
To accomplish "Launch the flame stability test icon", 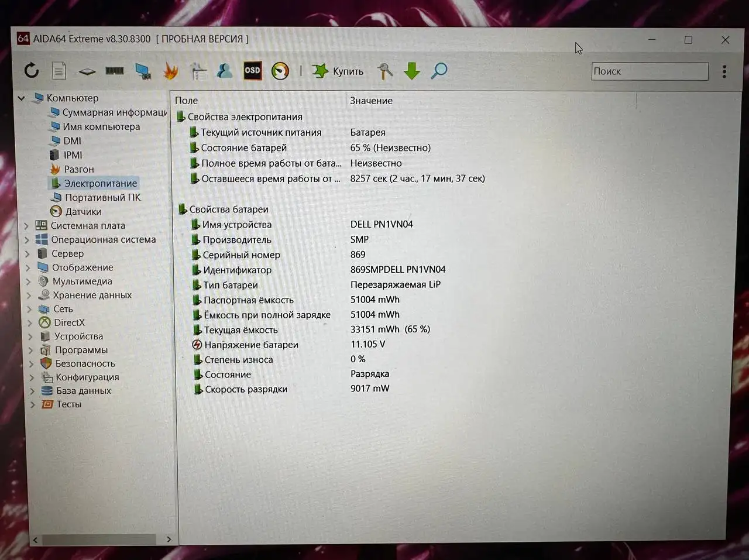I will pos(171,71).
